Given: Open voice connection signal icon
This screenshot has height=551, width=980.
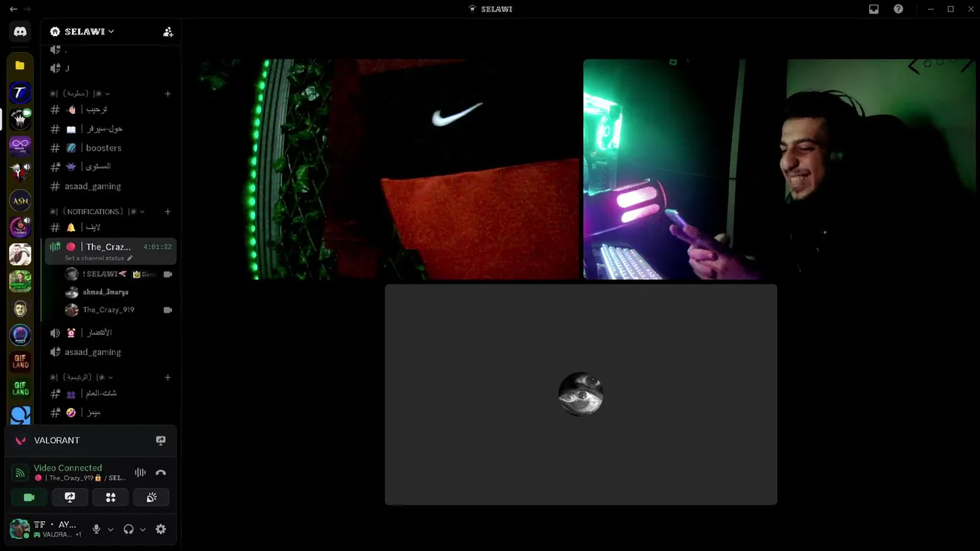Looking at the screenshot, I should click(21, 473).
